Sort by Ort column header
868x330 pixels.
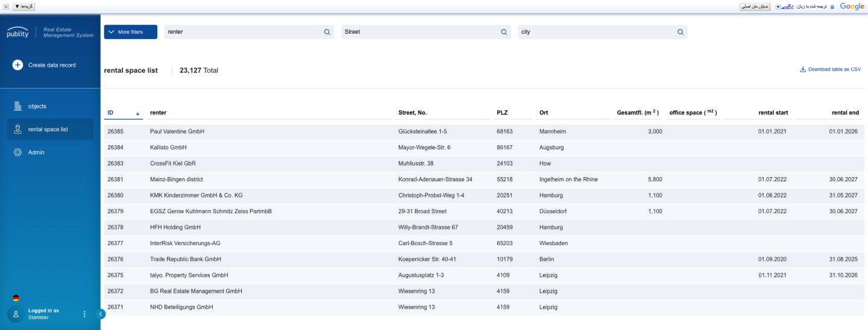(x=544, y=113)
